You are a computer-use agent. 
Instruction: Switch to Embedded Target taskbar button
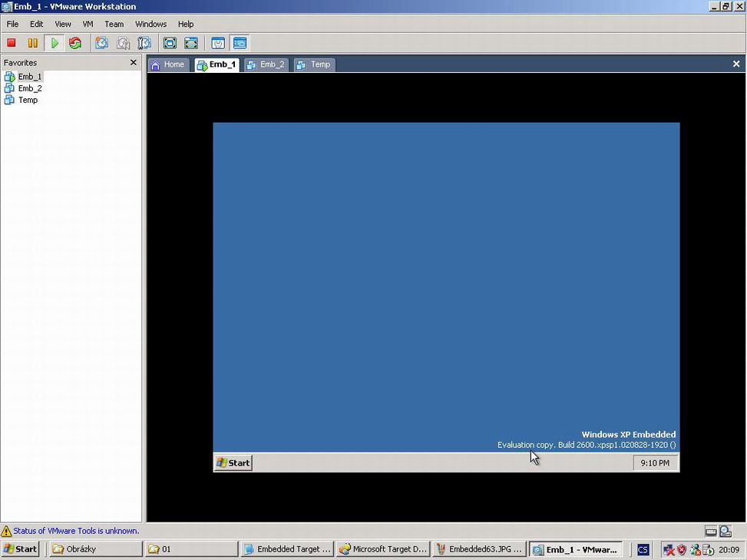pyautogui.click(x=287, y=549)
